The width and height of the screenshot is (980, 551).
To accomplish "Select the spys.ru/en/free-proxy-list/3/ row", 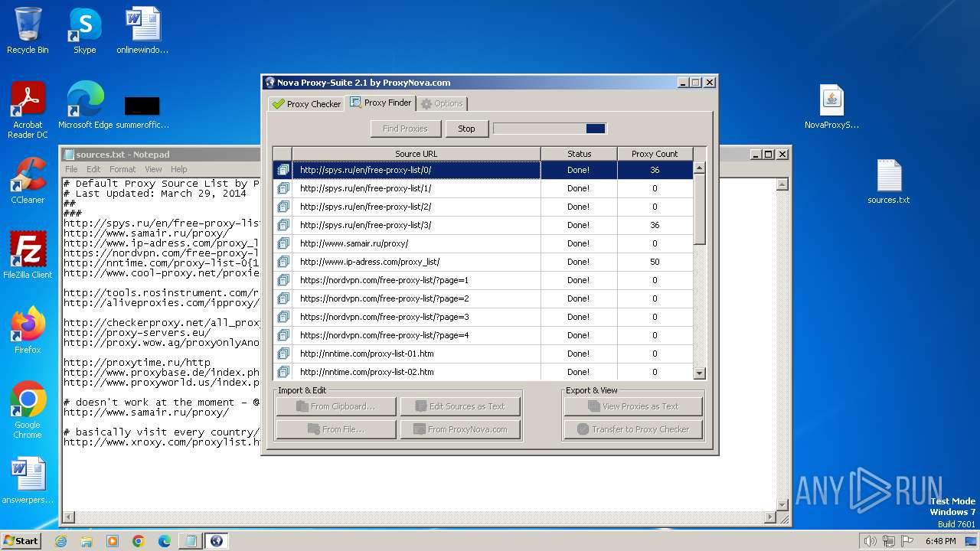I will (x=483, y=225).
